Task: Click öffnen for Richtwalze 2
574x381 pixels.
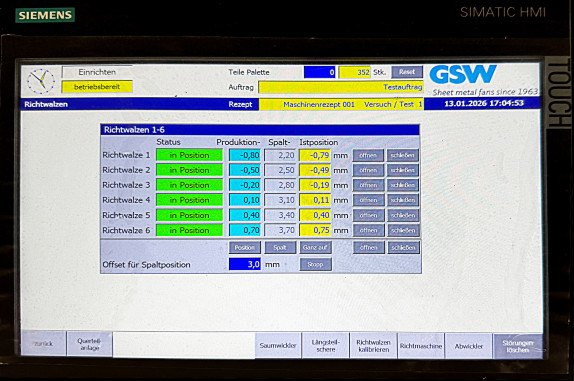Action: (x=368, y=170)
